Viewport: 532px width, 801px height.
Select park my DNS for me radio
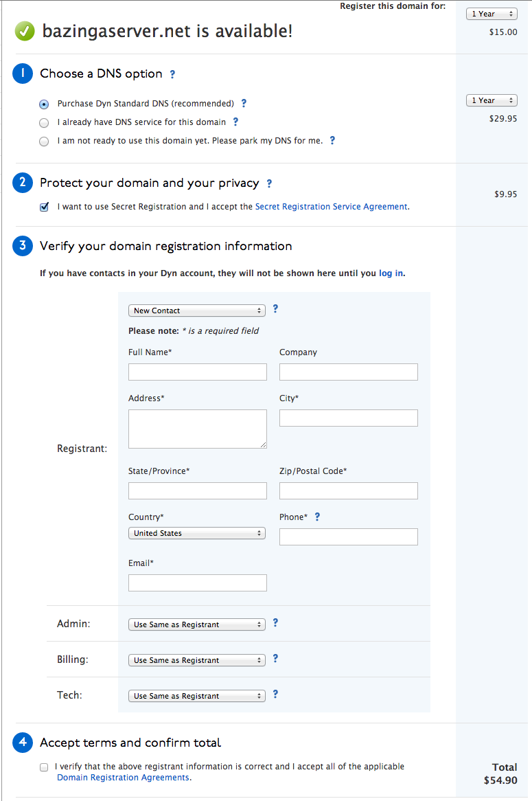tap(44, 141)
